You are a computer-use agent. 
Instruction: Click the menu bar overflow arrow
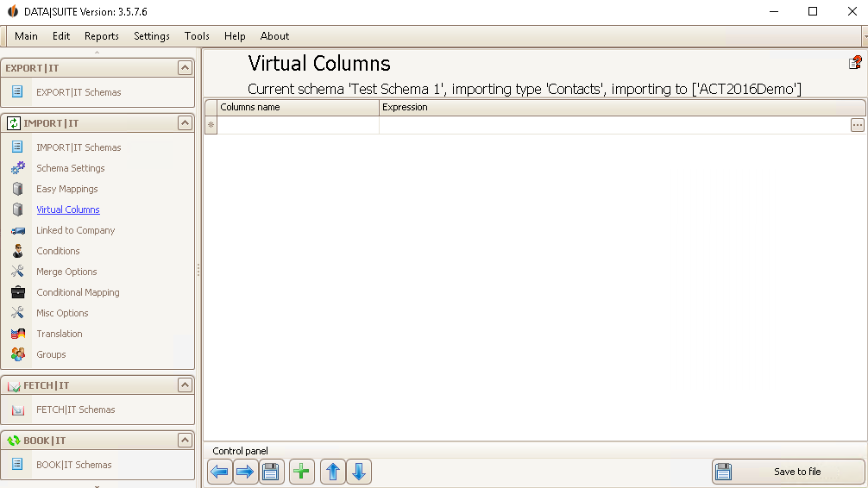tap(865, 36)
